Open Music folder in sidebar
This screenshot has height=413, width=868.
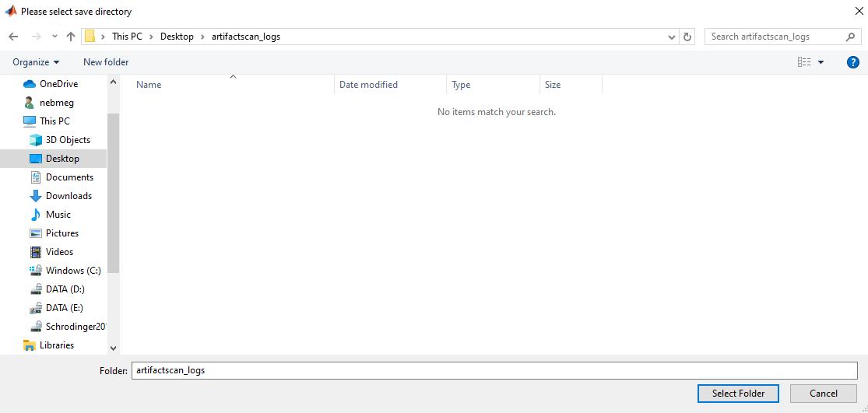(x=58, y=215)
